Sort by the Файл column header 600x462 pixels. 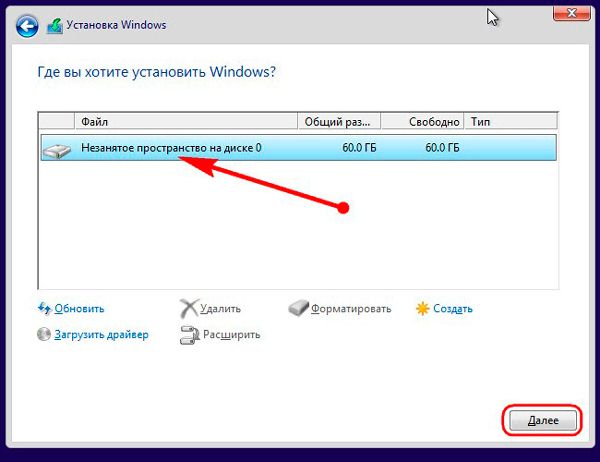pos(186,122)
